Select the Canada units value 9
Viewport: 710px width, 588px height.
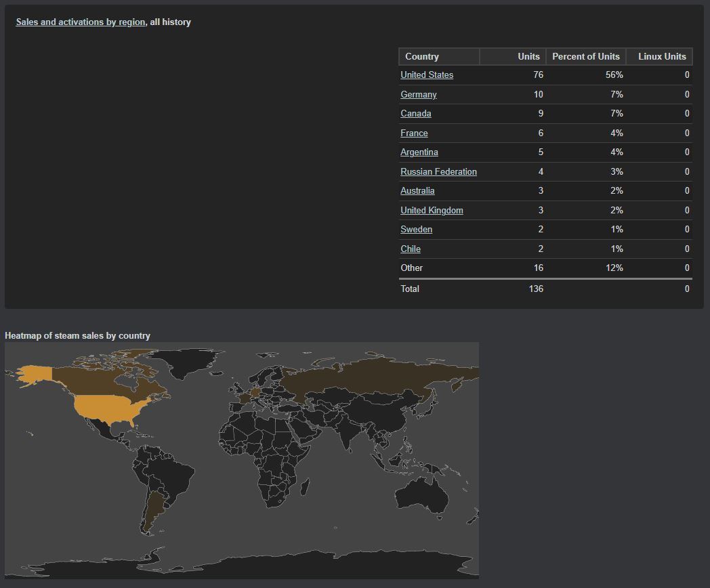[x=541, y=114]
